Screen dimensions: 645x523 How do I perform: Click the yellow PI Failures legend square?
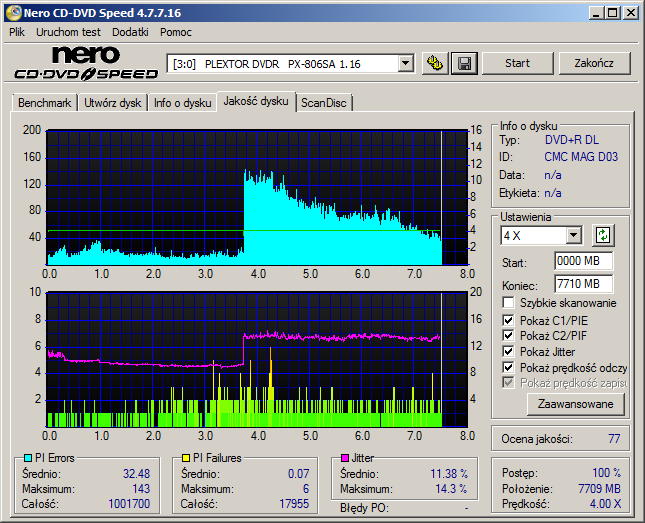coord(186,458)
